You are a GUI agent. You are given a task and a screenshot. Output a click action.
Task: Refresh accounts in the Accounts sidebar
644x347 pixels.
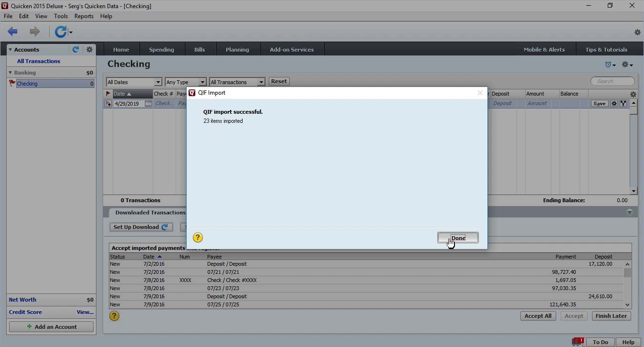point(75,49)
